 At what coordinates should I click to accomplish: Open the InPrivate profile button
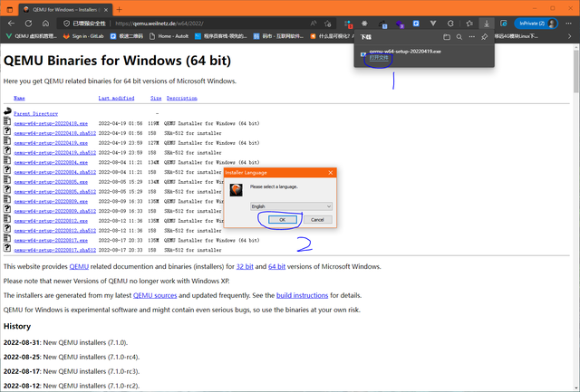coord(536,24)
